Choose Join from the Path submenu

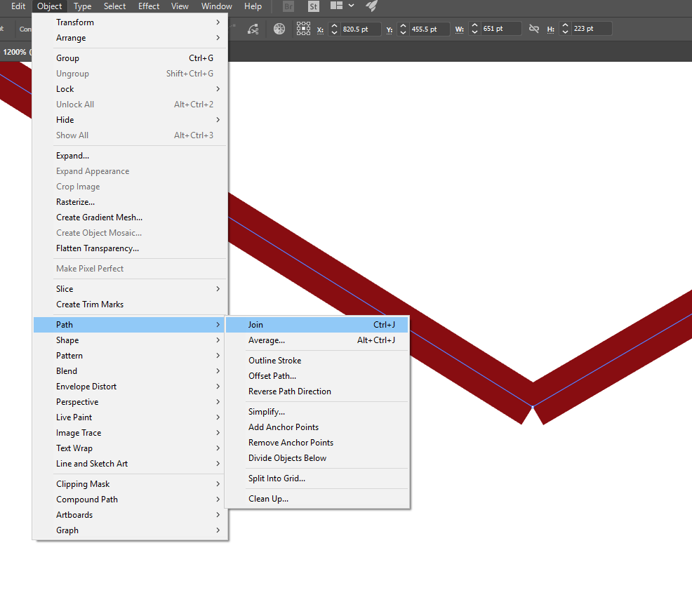(x=255, y=324)
